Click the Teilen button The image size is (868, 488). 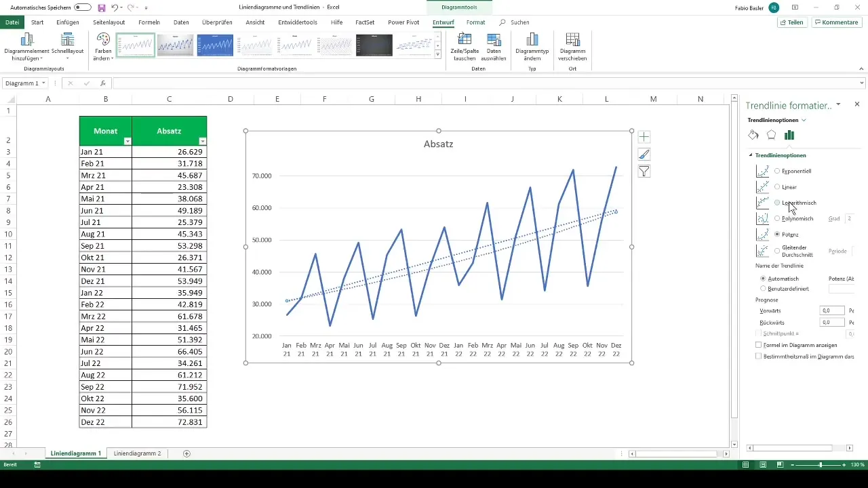tap(793, 22)
